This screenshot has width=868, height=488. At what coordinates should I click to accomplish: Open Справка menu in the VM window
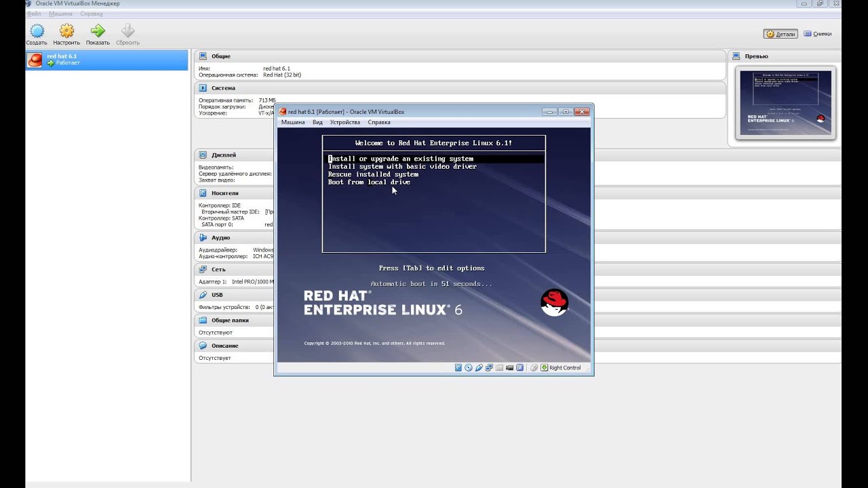(x=379, y=123)
